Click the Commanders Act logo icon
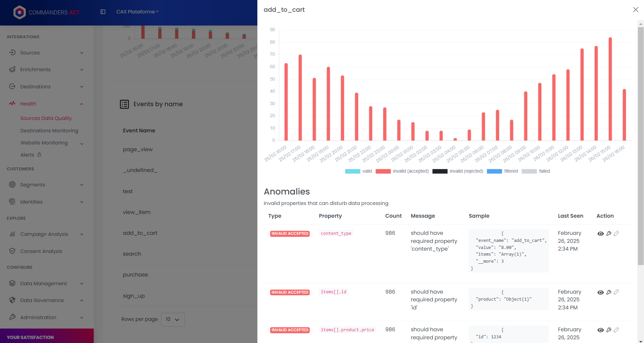 pos(19,12)
